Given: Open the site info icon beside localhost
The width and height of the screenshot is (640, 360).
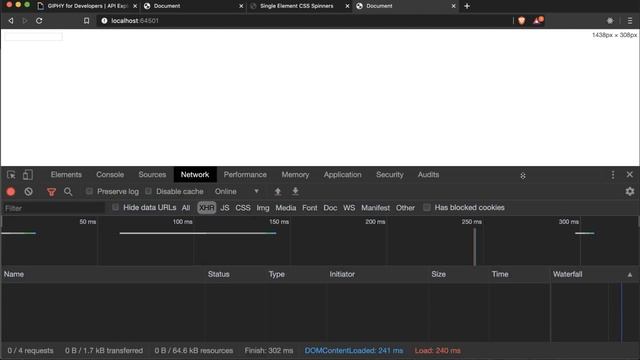Looking at the screenshot, I should tap(104, 20).
